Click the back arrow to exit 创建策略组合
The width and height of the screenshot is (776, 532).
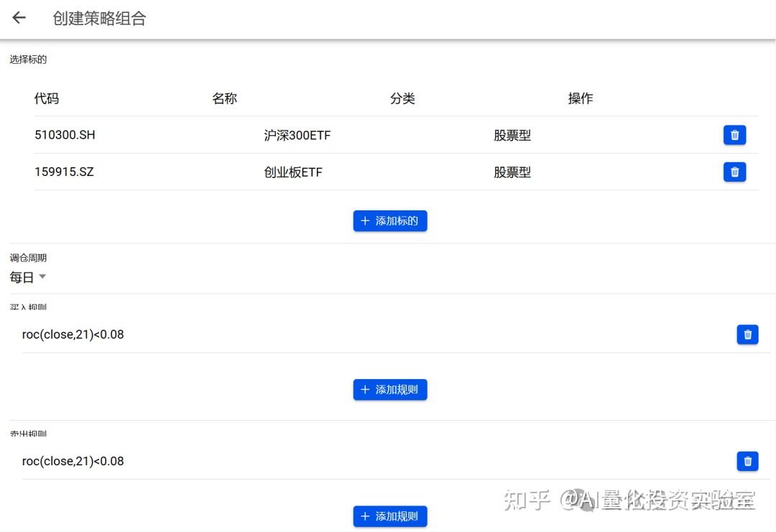point(18,18)
